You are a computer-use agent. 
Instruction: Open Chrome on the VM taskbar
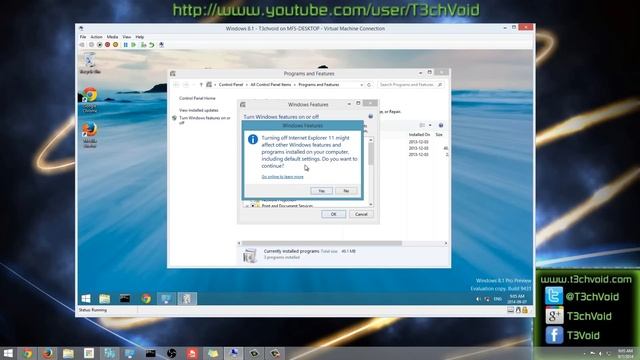tap(146, 299)
